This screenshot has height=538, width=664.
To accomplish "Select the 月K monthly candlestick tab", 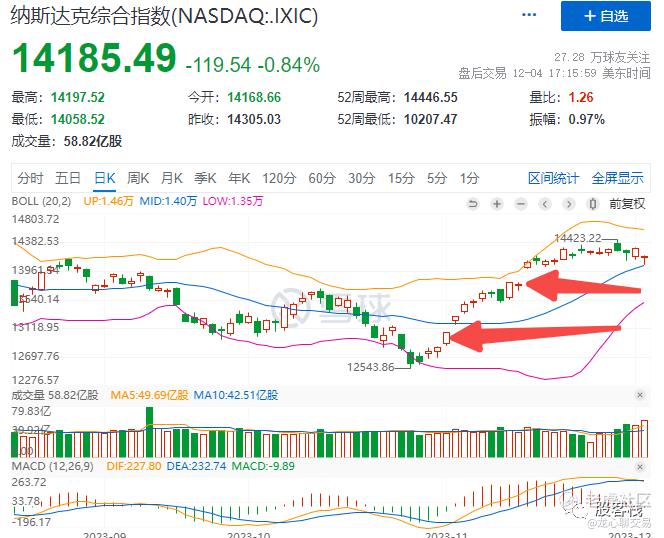I will point(172,178).
